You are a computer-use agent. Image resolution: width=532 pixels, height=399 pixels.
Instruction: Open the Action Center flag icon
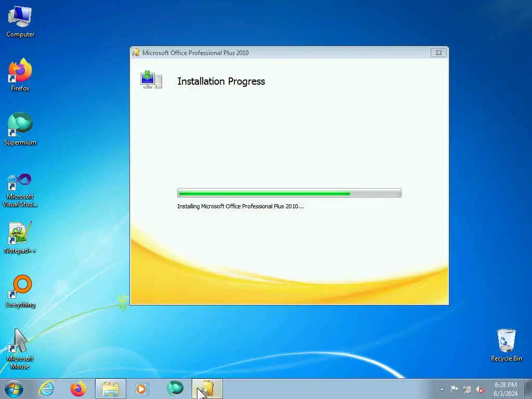pos(454,389)
